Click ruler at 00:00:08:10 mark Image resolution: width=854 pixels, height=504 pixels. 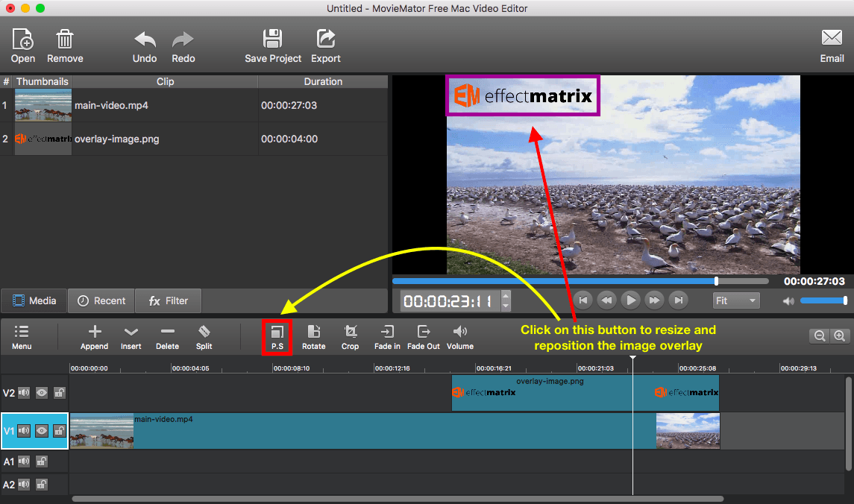click(292, 368)
